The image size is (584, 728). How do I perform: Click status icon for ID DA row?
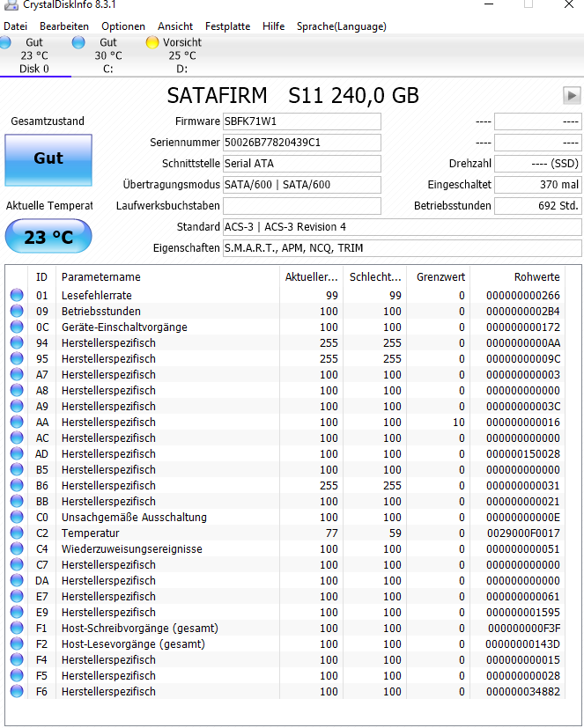(17, 580)
